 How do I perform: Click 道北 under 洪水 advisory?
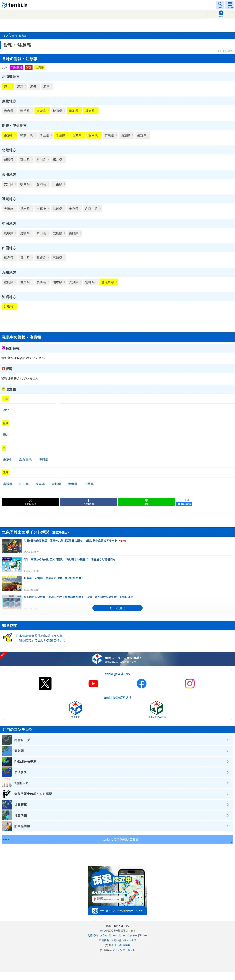pyautogui.click(x=6, y=410)
